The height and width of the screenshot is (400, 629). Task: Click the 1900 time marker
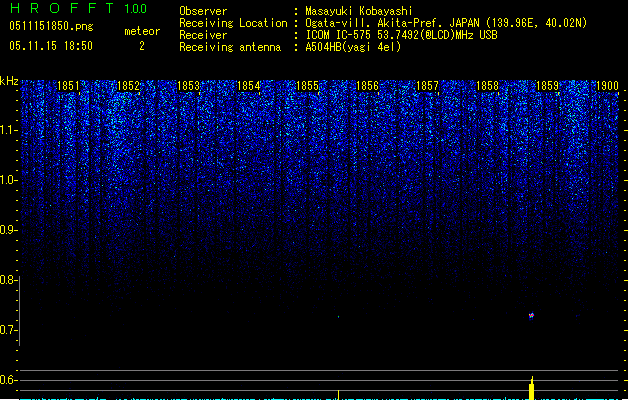pyautogui.click(x=607, y=86)
